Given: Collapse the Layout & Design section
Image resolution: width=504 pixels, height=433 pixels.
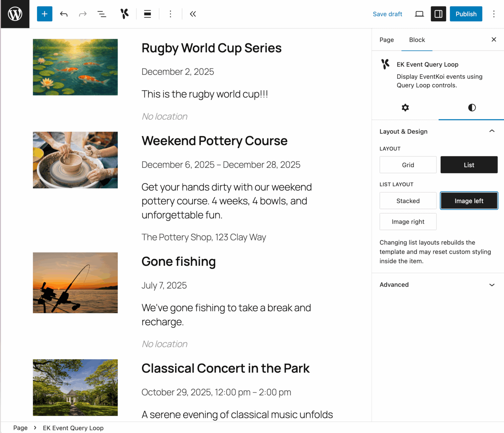Looking at the screenshot, I should point(492,131).
